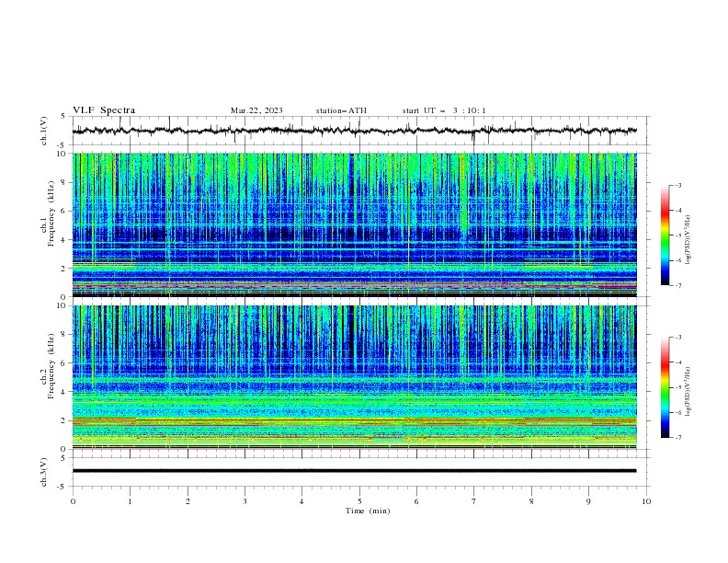
Task: Click time axis tick label "7"
Action: (x=474, y=501)
